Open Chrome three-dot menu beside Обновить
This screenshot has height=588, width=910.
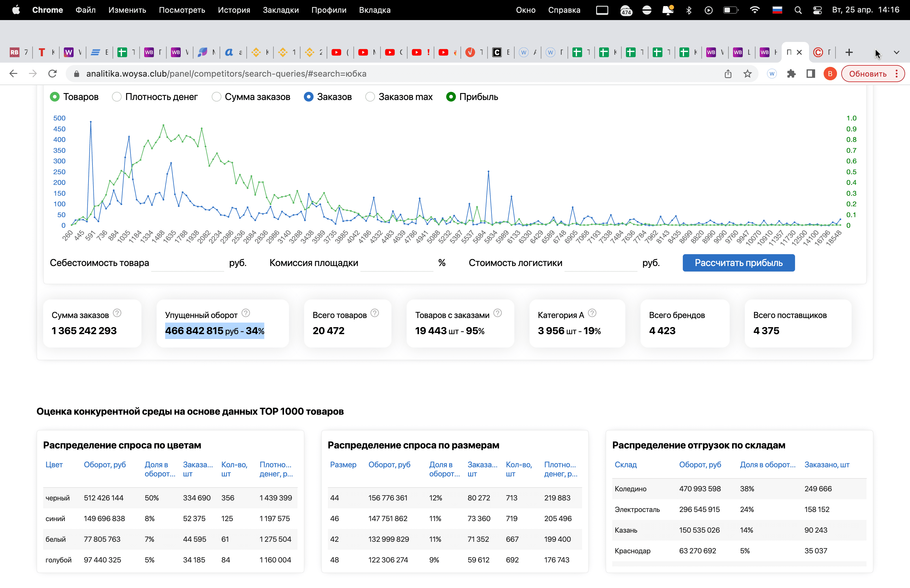coord(896,74)
